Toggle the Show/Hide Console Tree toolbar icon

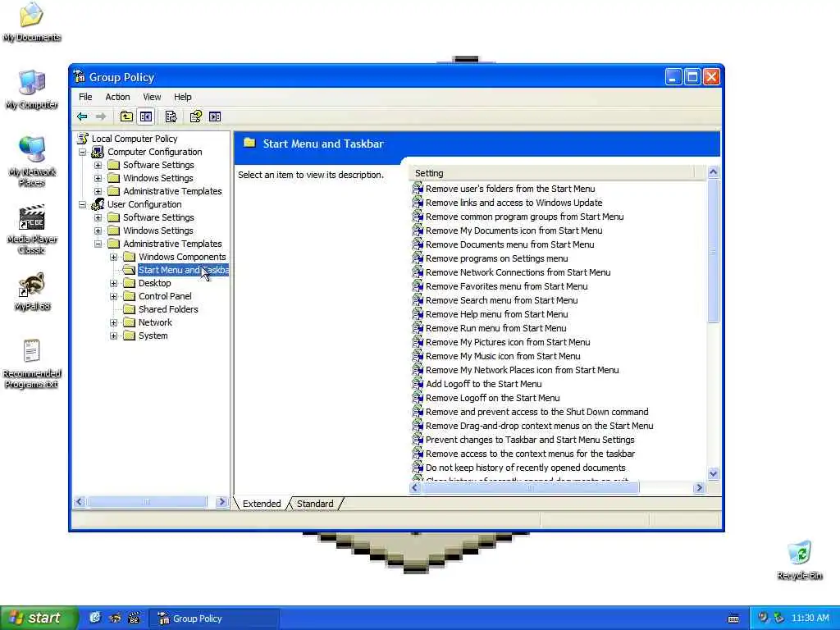point(146,116)
